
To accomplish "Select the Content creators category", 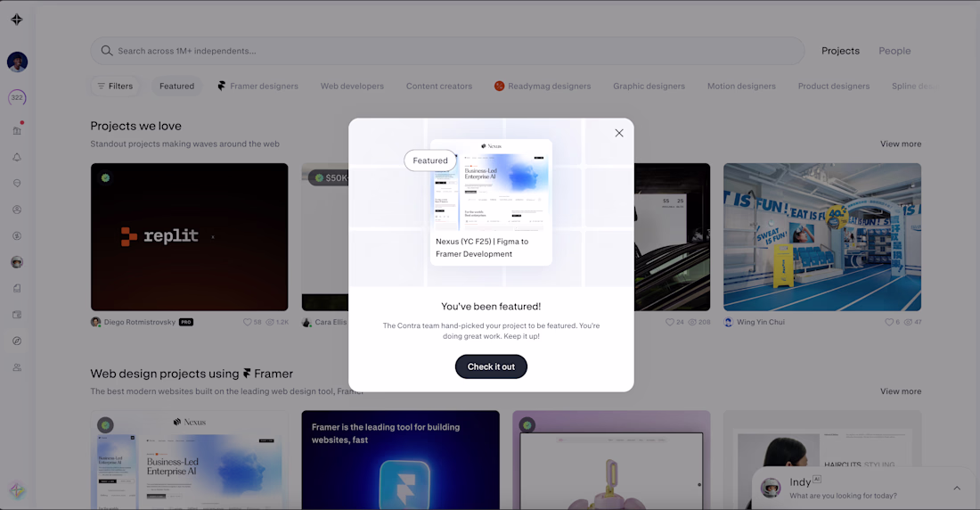I will click(x=438, y=86).
